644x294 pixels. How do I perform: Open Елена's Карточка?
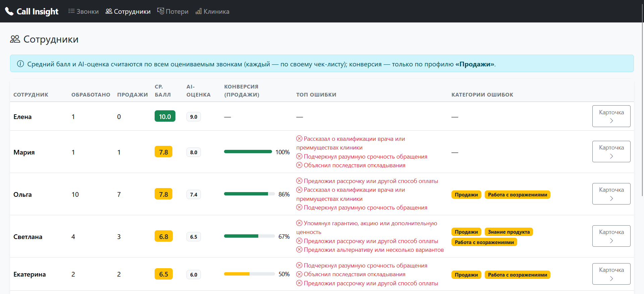point(611,116)
